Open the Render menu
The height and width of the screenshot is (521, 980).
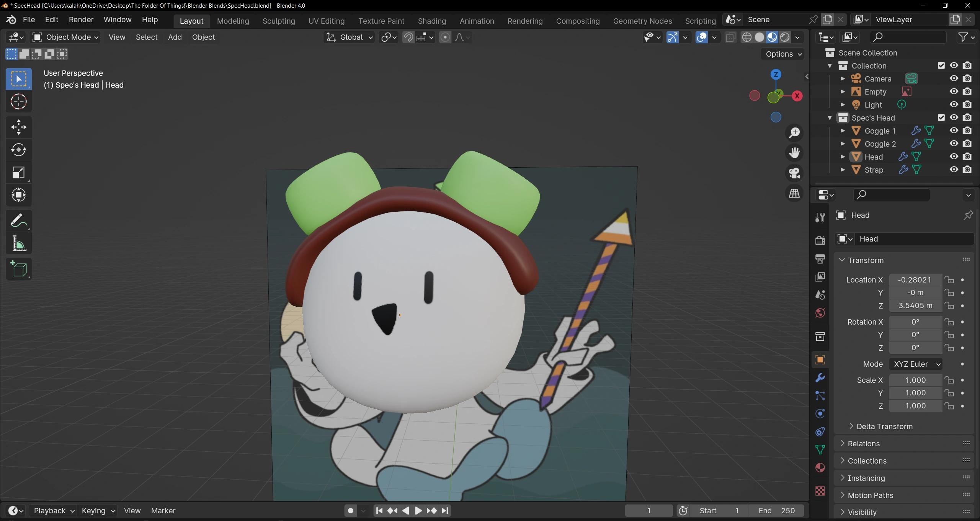(x=81, y=20)
